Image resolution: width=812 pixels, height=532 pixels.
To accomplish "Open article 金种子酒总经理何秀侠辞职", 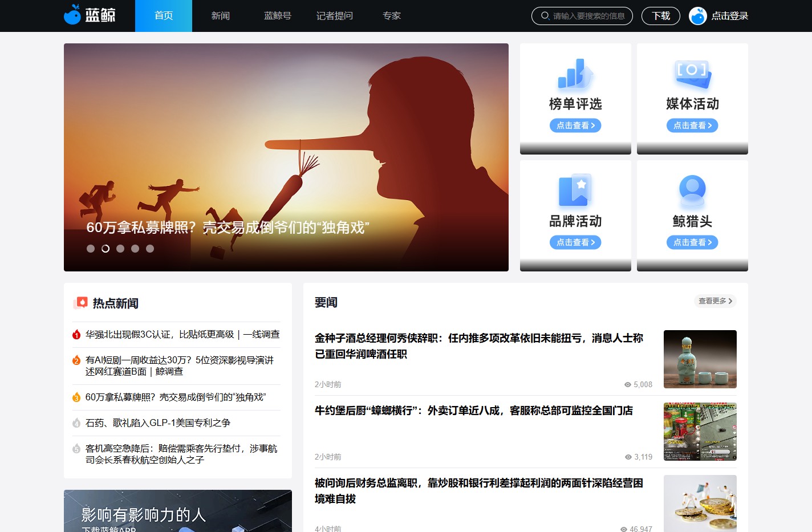I will pos(479,346).
